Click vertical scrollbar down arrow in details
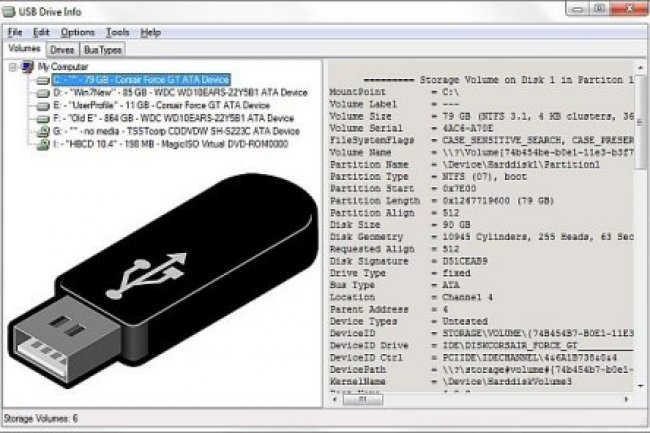 click(x=640, y=386)
